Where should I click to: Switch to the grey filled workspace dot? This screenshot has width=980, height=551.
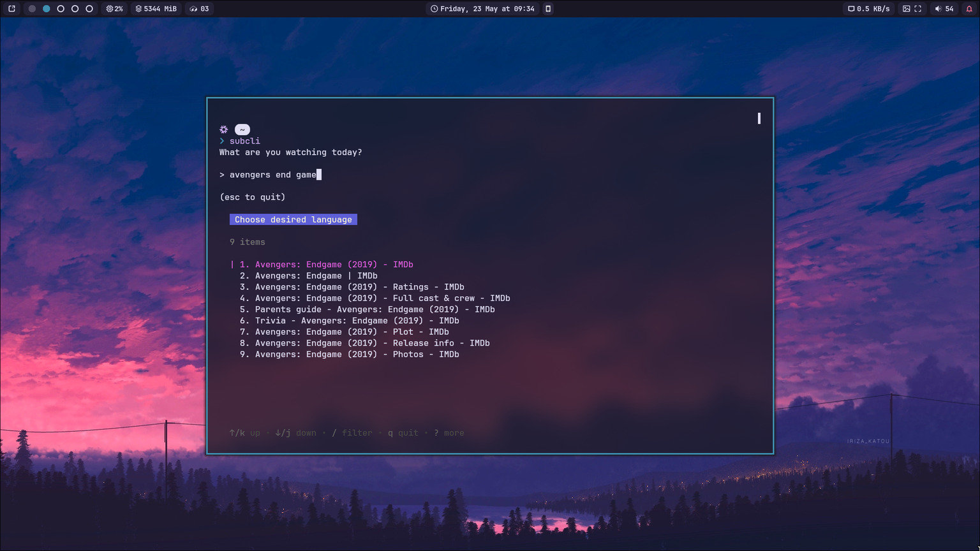point(32,9)
